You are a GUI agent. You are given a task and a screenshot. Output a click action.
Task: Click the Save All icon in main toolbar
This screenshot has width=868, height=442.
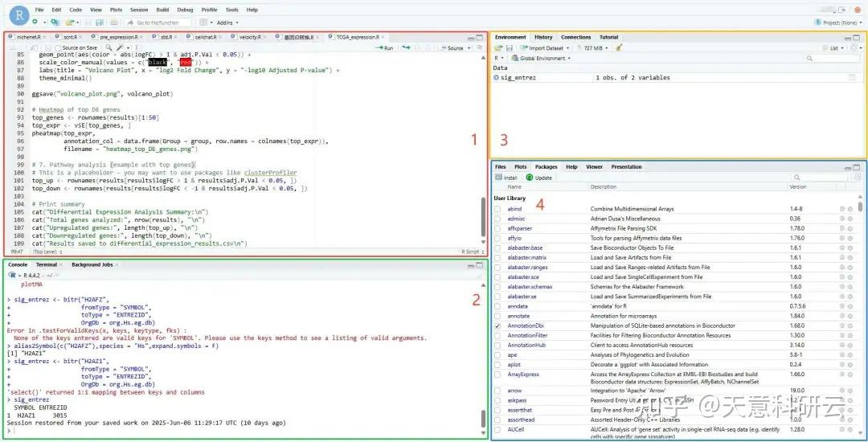[x=100, y=23]
